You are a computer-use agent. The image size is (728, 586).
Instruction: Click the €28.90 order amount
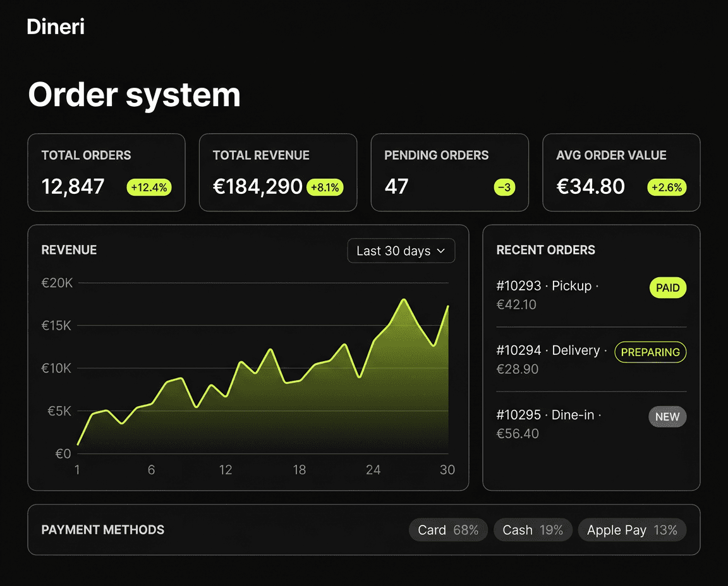coord(517,369)
